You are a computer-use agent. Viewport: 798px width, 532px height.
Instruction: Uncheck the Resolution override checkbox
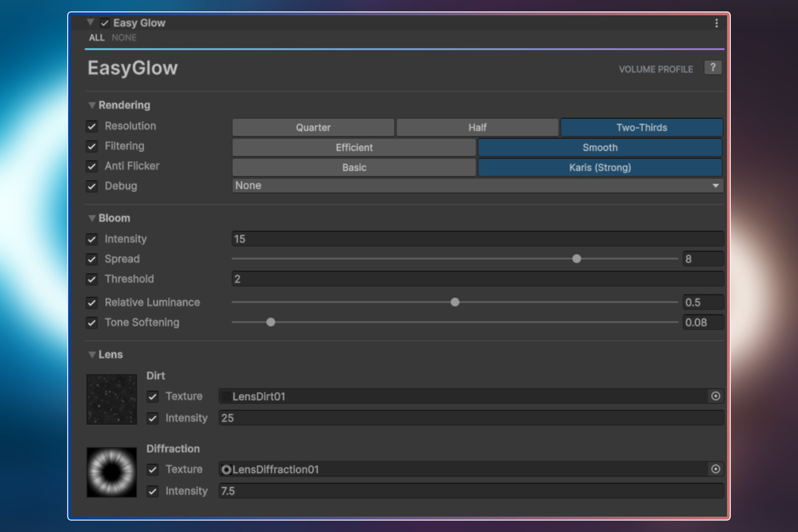tap(92, 126)
